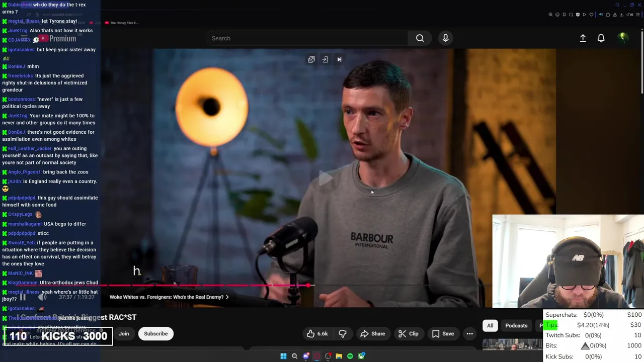644x362 pixels.
Task: Open Windows taskbar Search
Action: pos(295,356)
